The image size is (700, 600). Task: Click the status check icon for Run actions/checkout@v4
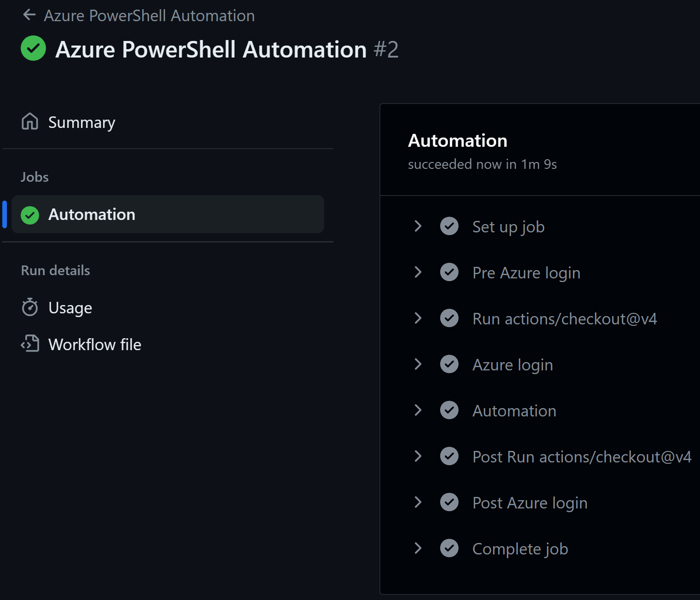pyautogui.click(x=449, y=318)
